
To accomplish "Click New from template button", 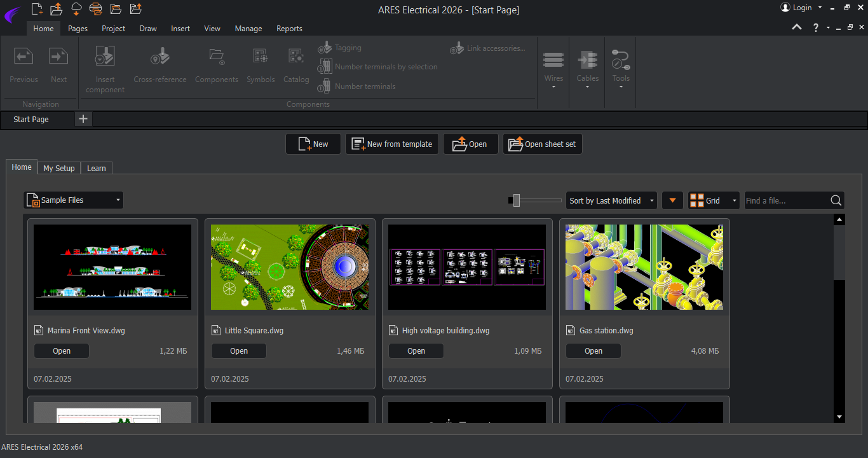I will pos(392,144).
